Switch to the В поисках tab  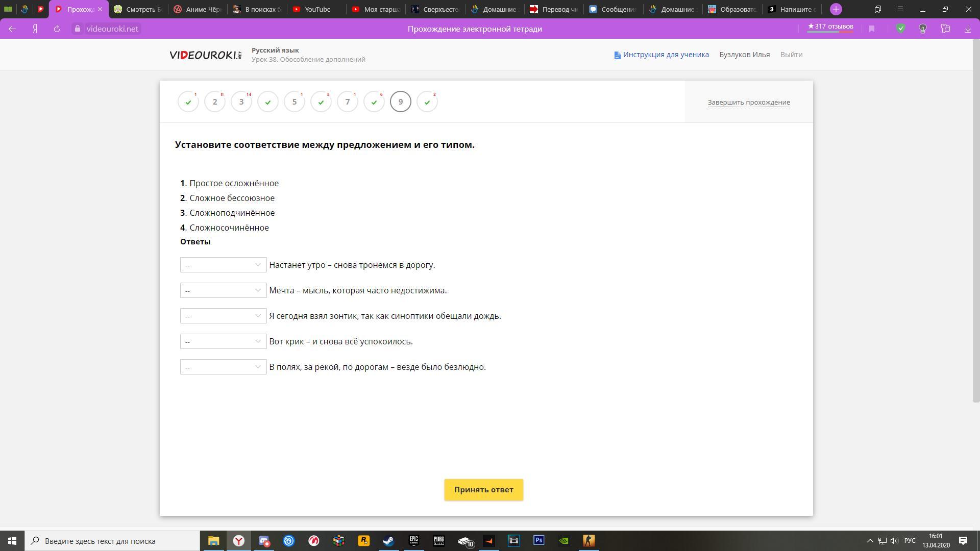(x=257, y=9)
